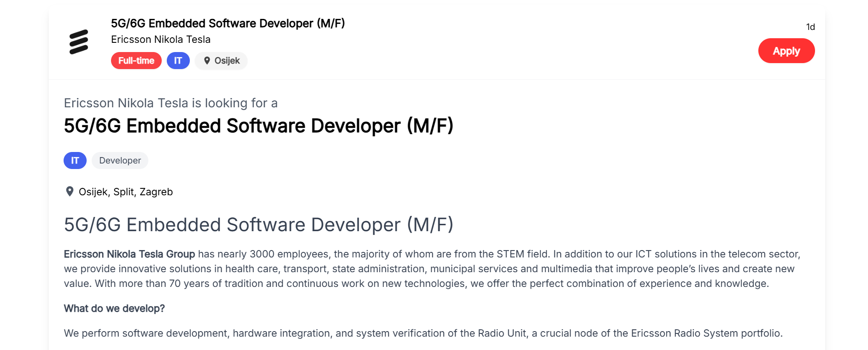The image size is (868, 350).
Task: Click the grey 5G/6G Embedded Software Developer subheading
Action: coord(258,225)
